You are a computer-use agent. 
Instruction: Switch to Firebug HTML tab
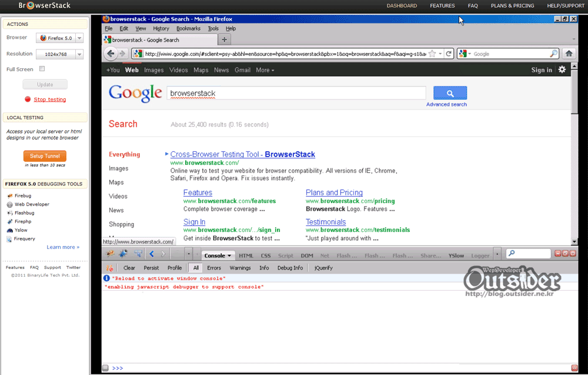[246, 255]
